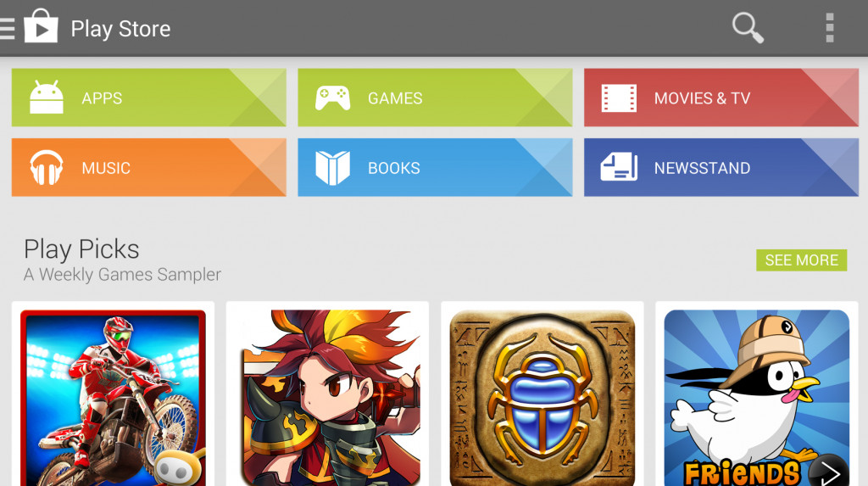Open the red-haired warrior game thumbnail
The image size is (868, 486).
[328, 397]
